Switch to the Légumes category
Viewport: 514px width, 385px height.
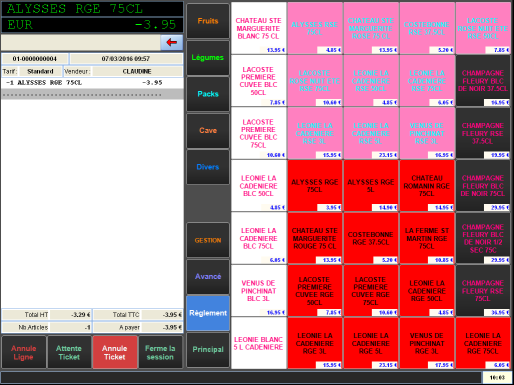pos(208,58)
